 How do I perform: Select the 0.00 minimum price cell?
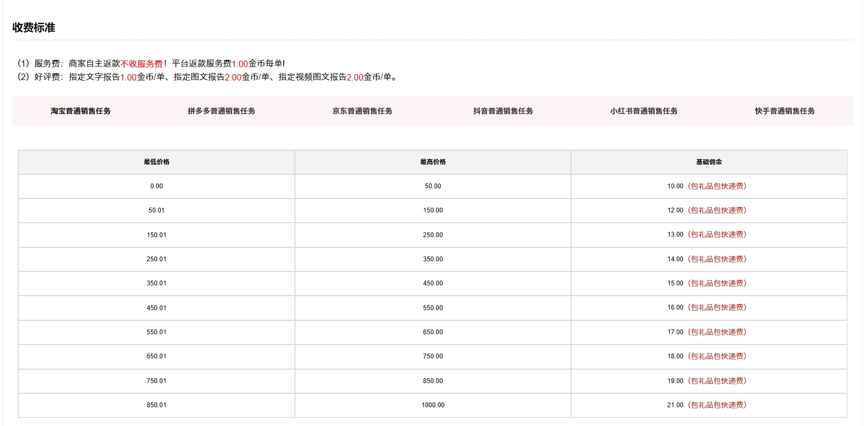(x=157, y=186)
